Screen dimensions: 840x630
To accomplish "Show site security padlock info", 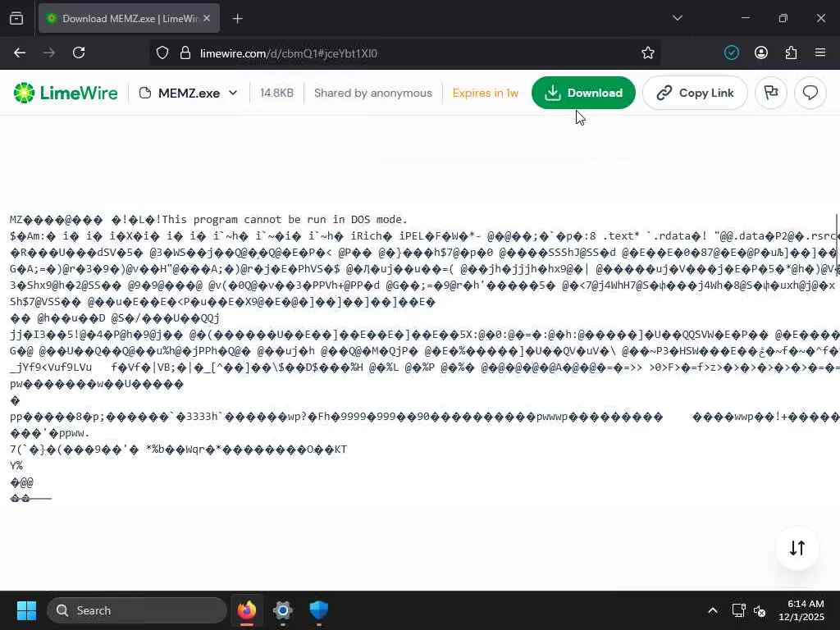I will (185, 53).
